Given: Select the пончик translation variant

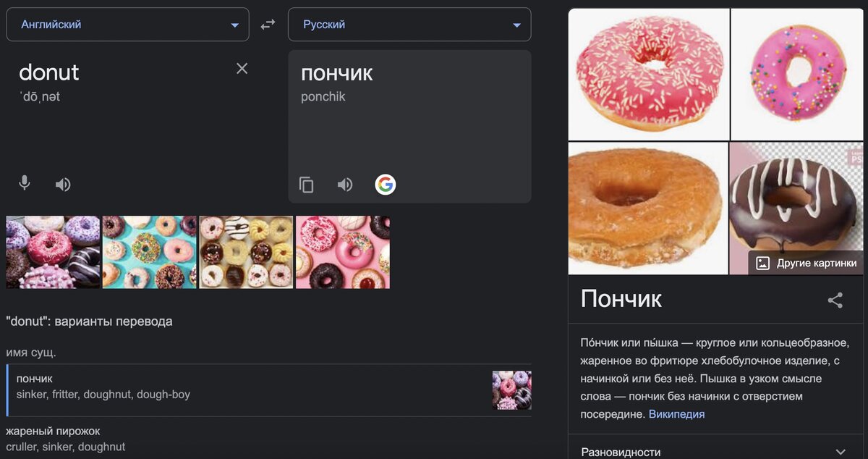Looking at the screenshot, I should coord(268,390).
